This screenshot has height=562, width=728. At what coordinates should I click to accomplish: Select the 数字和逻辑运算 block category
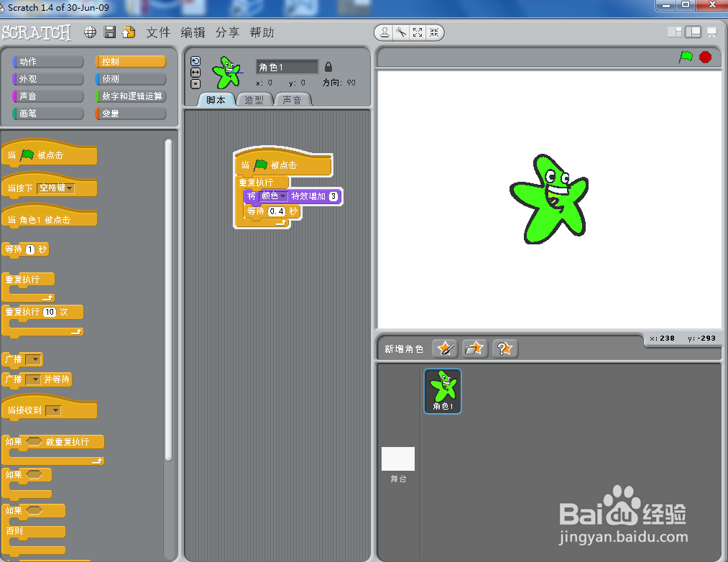tap(131, 96)
